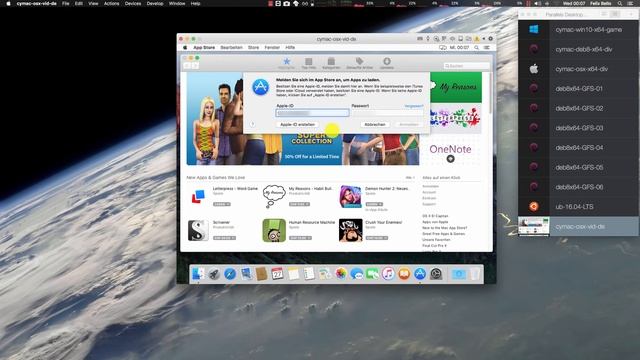Click the help question mark in sign-in dialog
This screenshot has height=360, width=640.
coord(252,124)
